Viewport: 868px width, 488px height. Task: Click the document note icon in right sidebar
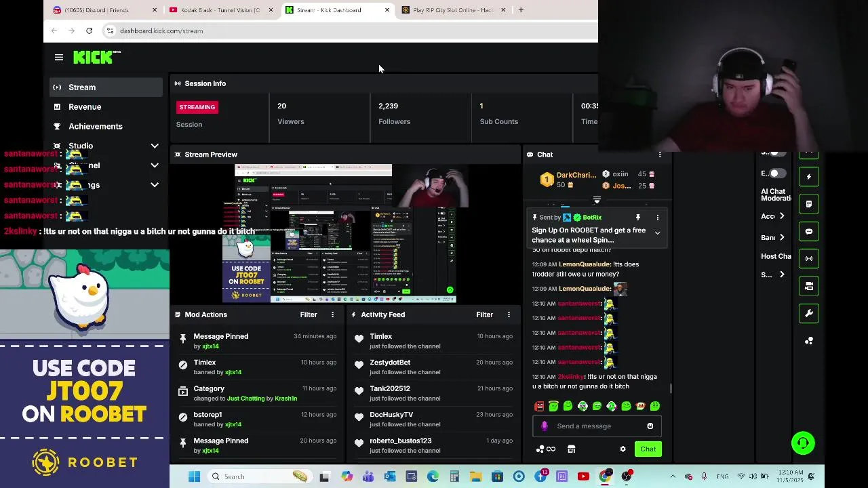(808, 204)
